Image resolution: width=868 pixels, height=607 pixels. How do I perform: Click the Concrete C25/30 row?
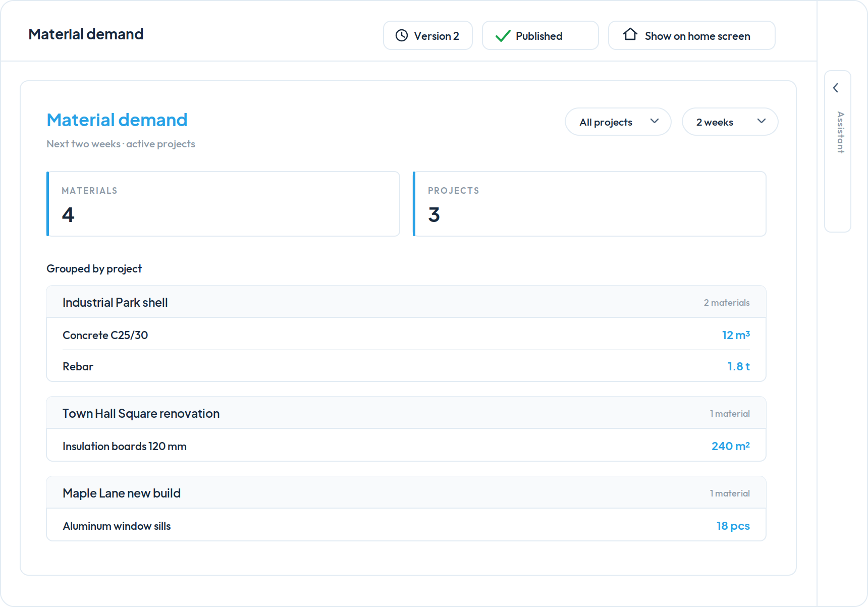(x=406, y=335)
